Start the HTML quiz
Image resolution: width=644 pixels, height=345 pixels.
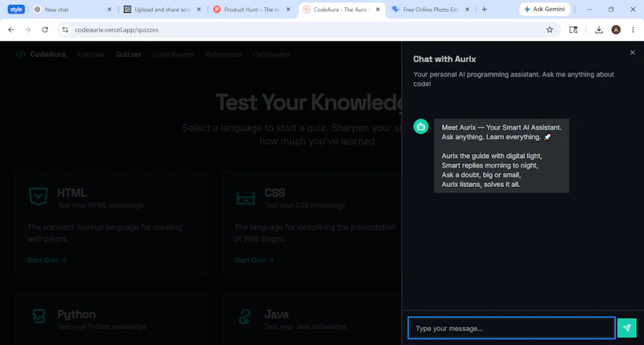(47, 260)
